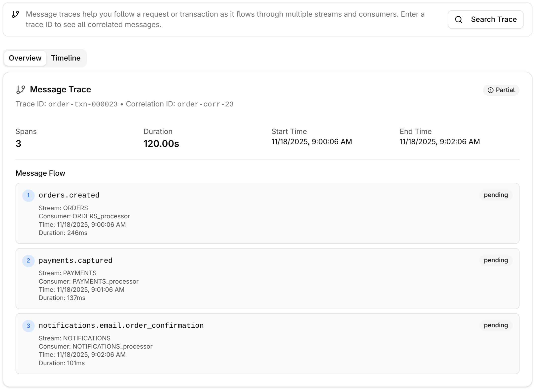This screenshot has width=537, height=392.
Task: Click badge 3 beside notifications.email.order_confirmation
Action: (29, 326)
